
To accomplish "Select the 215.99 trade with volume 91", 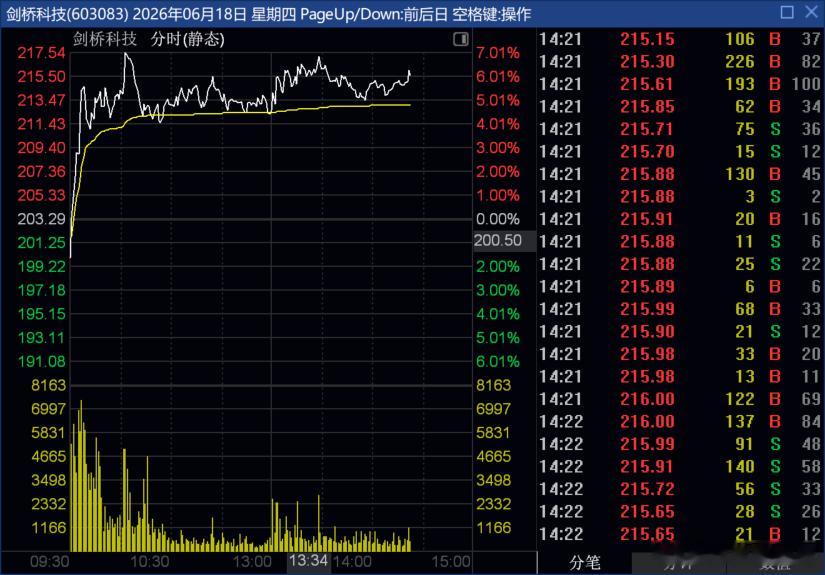I will pos(679,445).
